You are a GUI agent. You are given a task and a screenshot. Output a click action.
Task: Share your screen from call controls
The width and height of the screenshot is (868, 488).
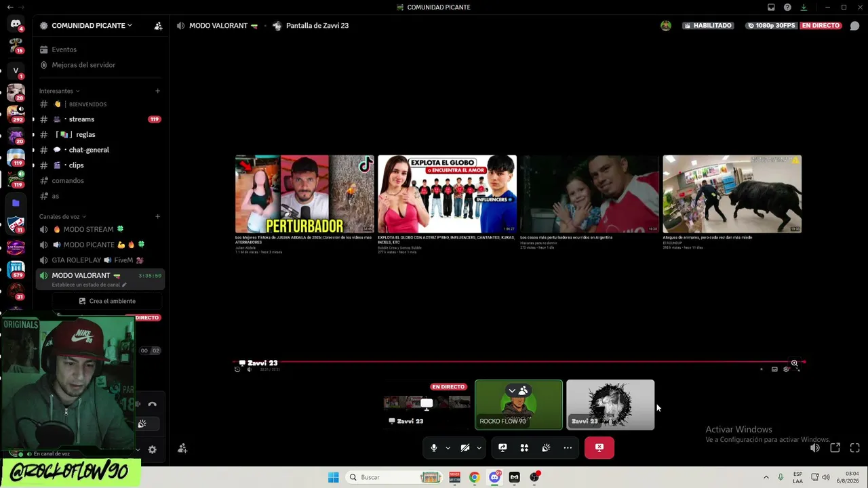click(502, 447)
